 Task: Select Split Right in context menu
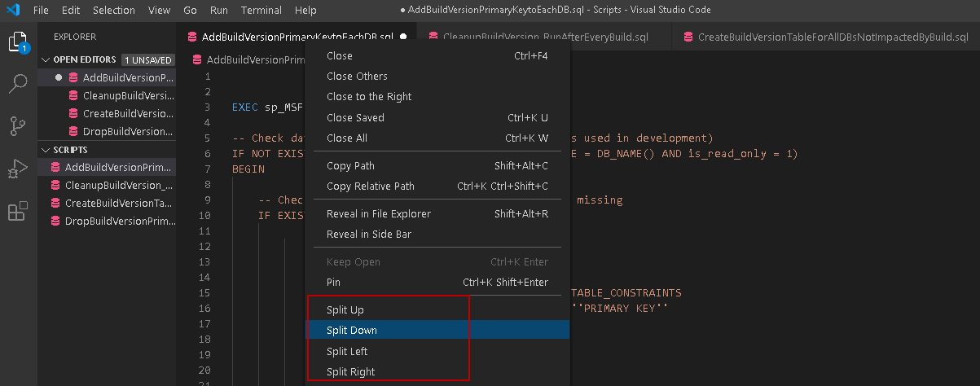click(351, 371)
